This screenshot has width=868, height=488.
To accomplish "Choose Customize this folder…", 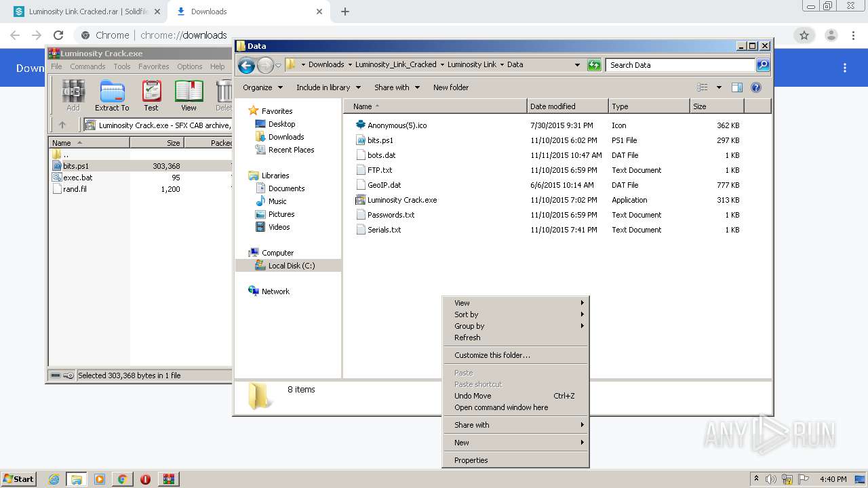I will (515, 355).
